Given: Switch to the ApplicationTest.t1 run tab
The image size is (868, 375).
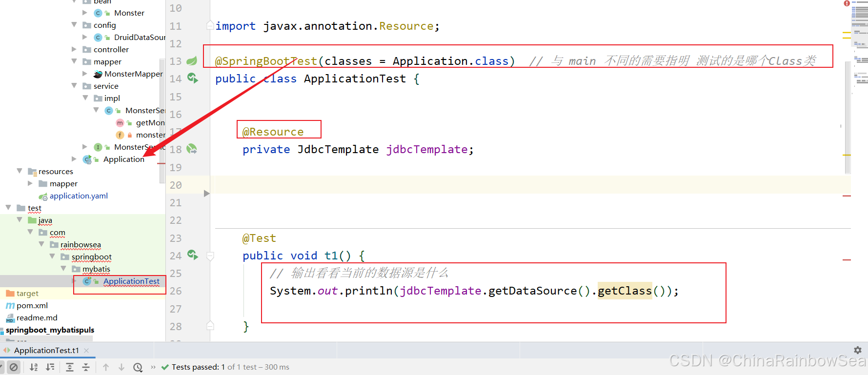Looking at the screenshot, I should click(46, 350).
